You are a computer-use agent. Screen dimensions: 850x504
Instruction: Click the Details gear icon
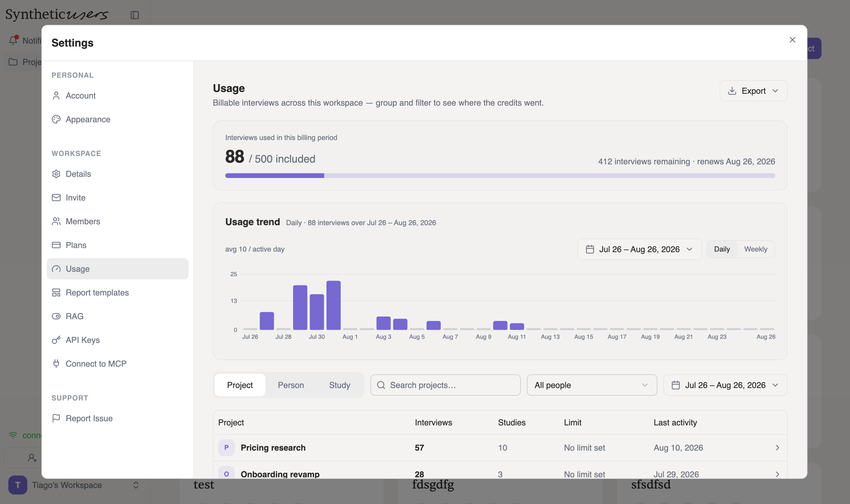(x=56, y=174)
